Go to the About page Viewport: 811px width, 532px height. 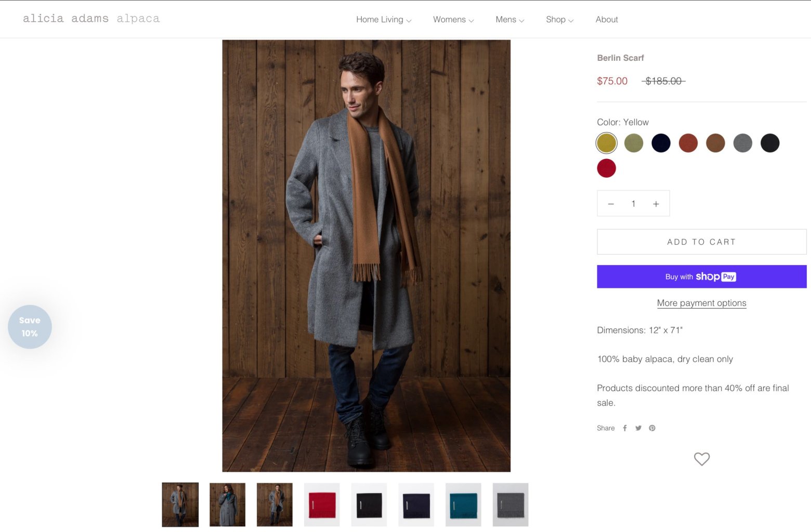tap(607, 20)
